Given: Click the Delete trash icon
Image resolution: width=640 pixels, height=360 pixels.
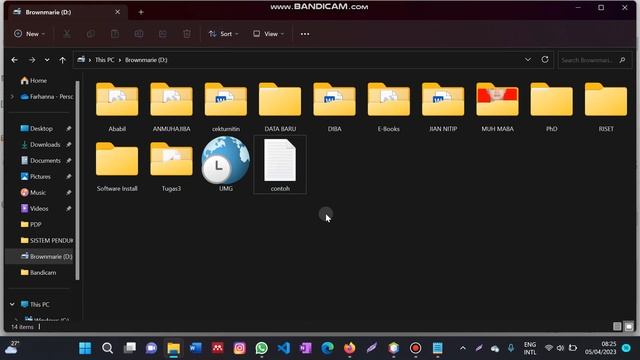Looking at the screenshot, I should point(187,34).
